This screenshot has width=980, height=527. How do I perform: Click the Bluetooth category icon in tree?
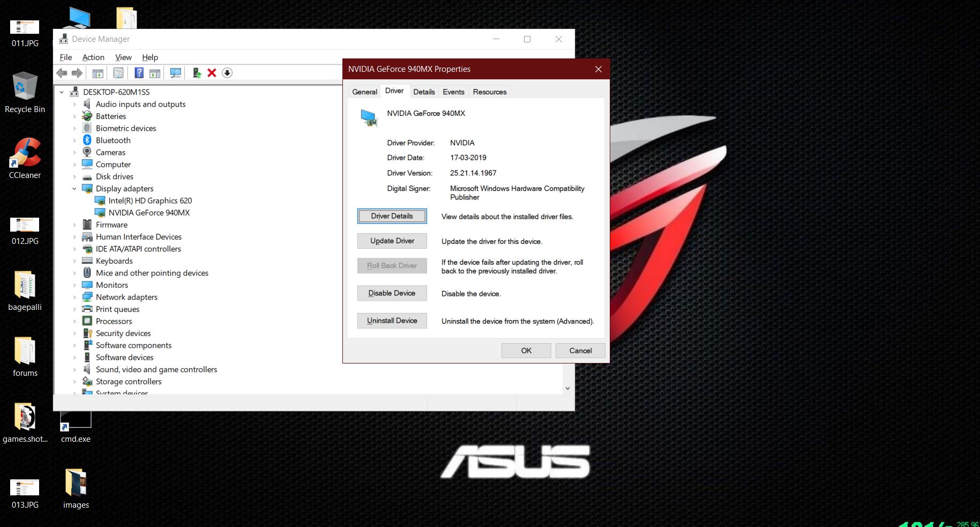[x=87, y=140]
